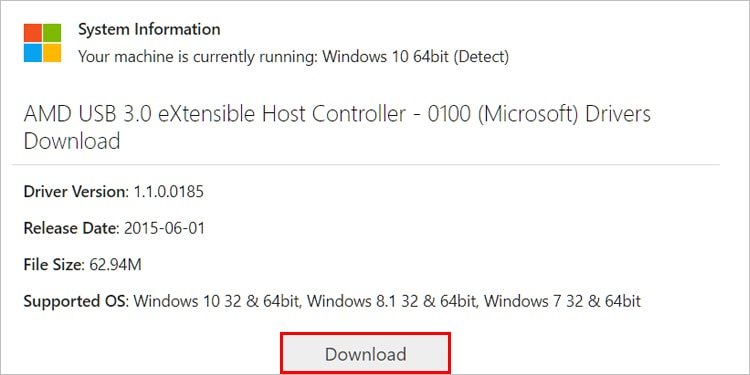
Task: Click the Release Date label
Action: point(71,228)
